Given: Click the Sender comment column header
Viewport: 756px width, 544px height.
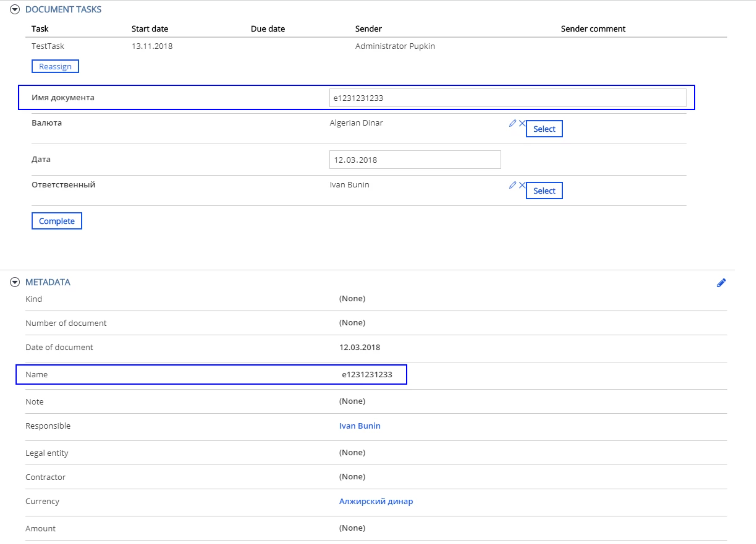Looking at the screenshot, I should [593, 29].
